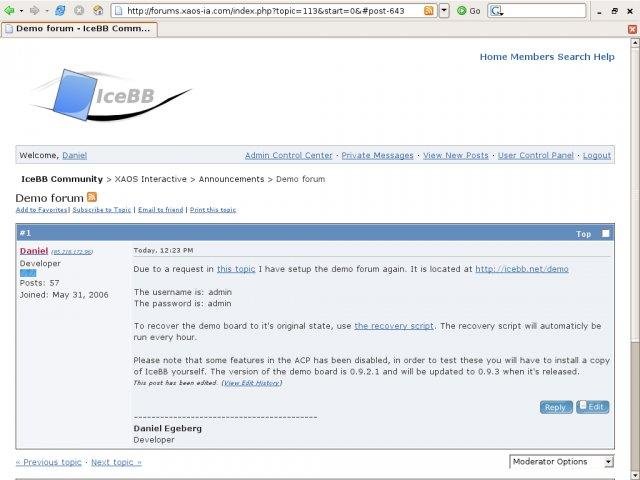The height and width of the screenshot is (480, 640).
Task: Tick the post #1 selection checkbox
Action: [x=606, y=233]
